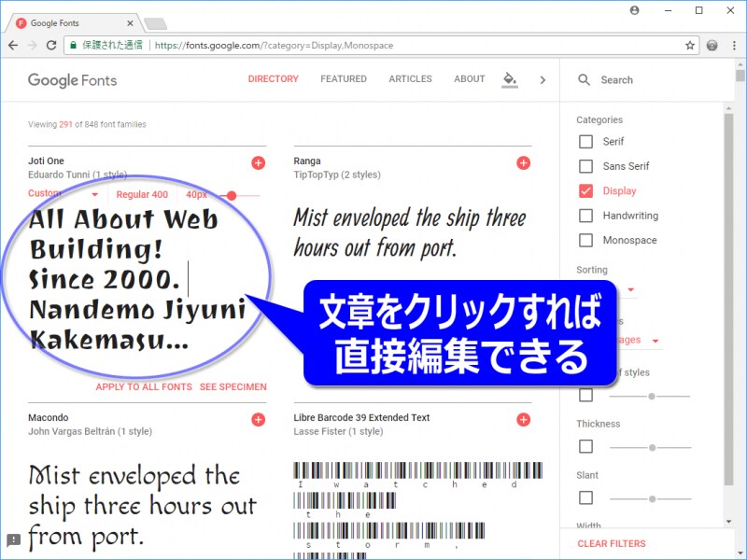747x560 pixels.
Task: Add the Ranga font via its plus icon
Action: [x=524, y=162]
